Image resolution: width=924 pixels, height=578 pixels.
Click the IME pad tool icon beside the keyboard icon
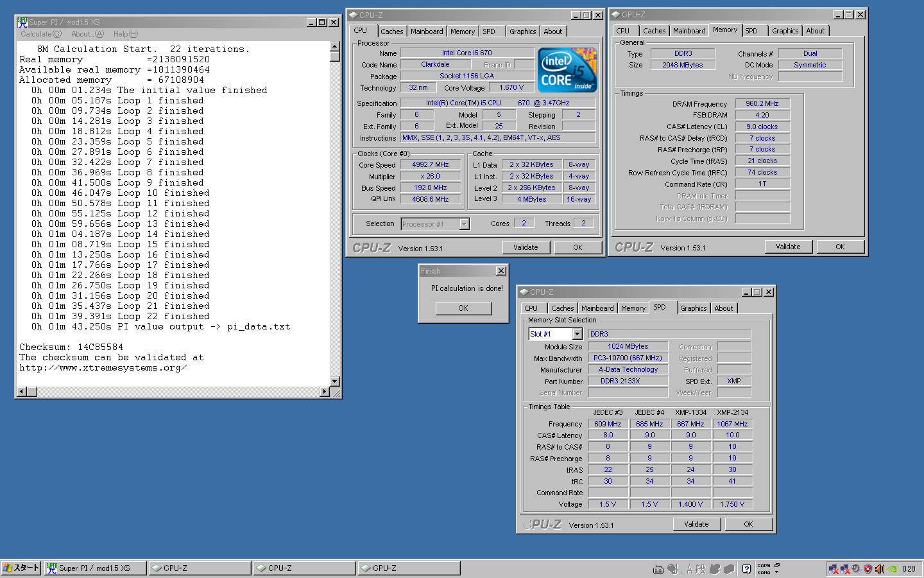point(672,568)
